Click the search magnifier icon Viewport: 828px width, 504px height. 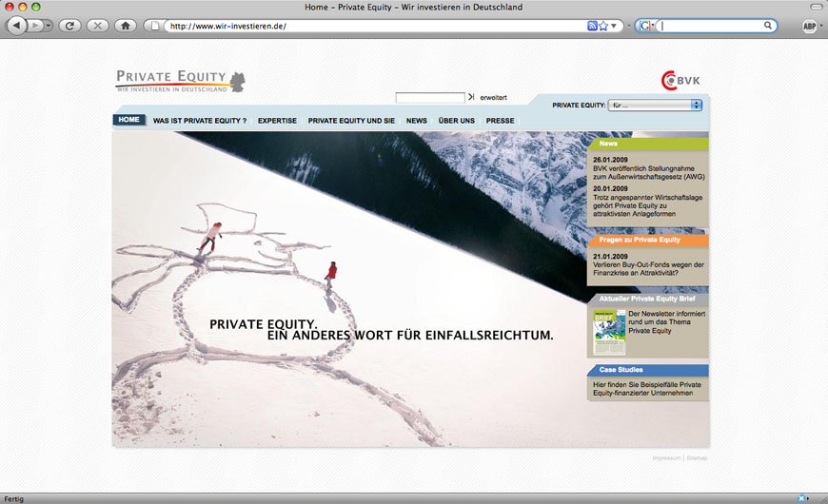pos(768,26)
